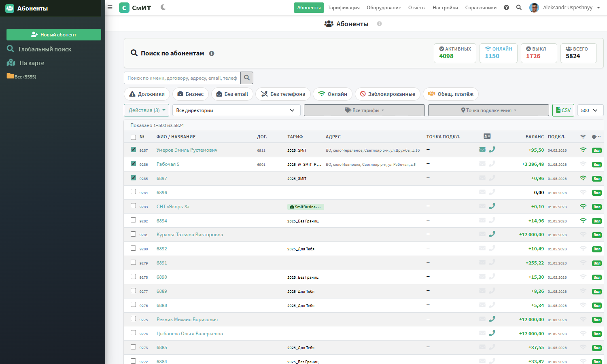Click status dots column header icon
607x364 pixels.
point(596,137)
